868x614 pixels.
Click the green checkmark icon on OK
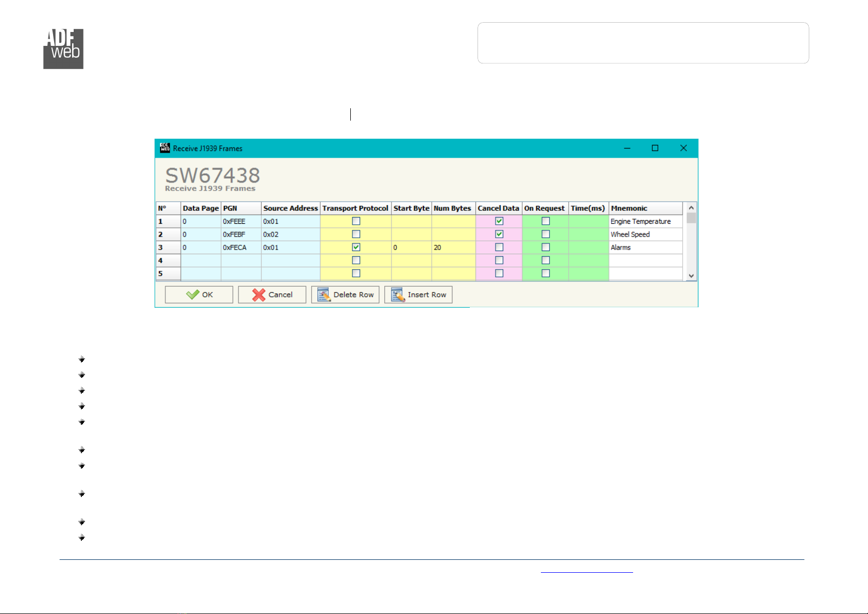[193, 294]
